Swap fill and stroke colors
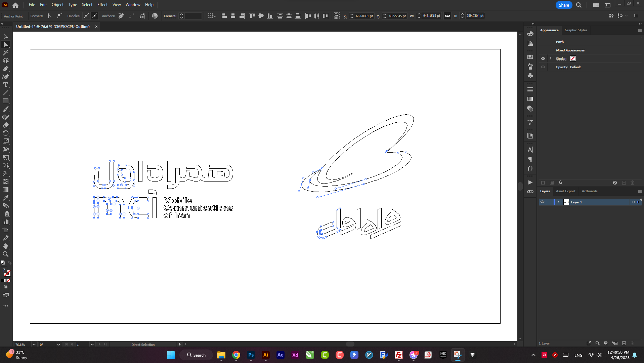 [x=10, y=263]
